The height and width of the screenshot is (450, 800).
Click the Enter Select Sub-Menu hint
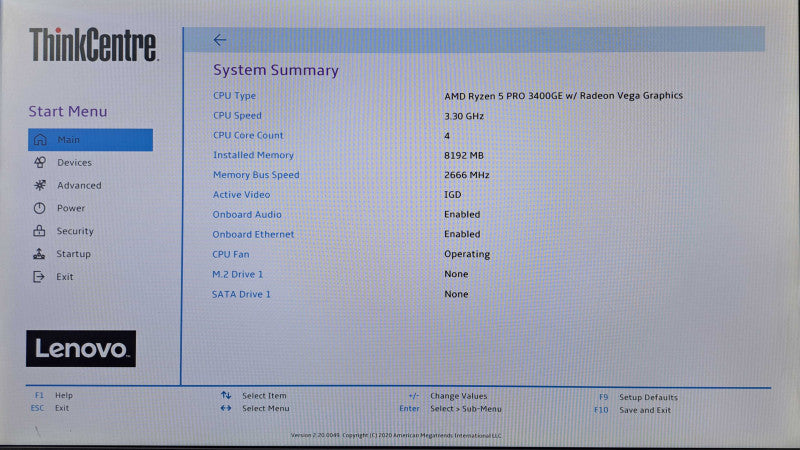click(451, 409)
